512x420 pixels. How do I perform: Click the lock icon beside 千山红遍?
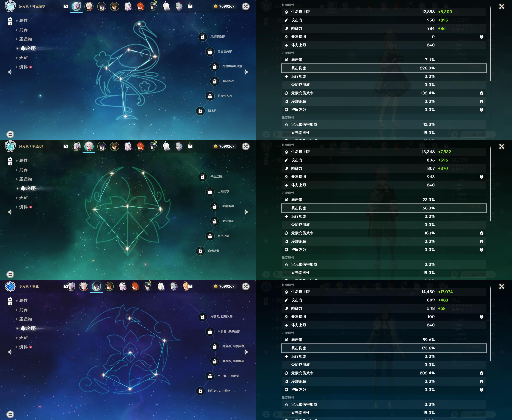coord(203,177)
